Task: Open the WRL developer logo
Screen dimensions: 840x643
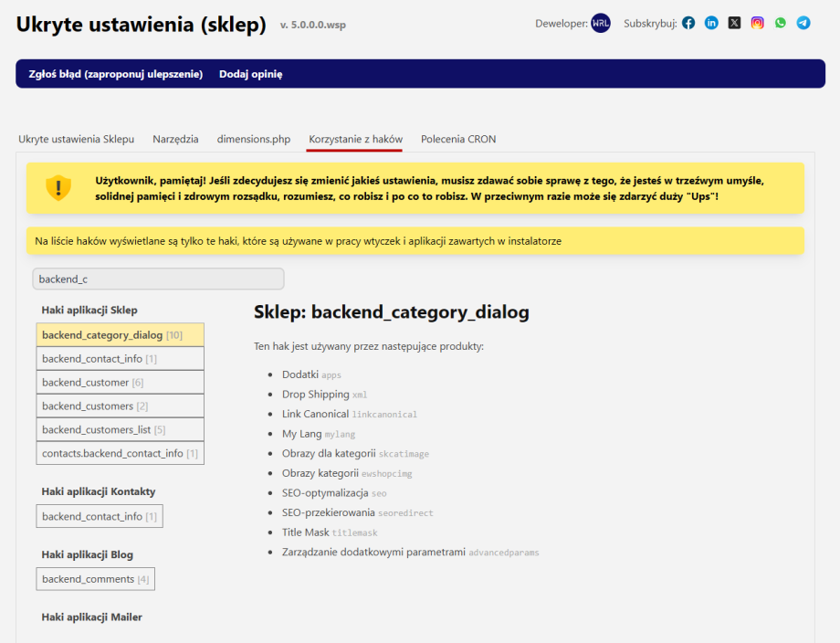Action: pyautogui.click(x=601, y=23)
